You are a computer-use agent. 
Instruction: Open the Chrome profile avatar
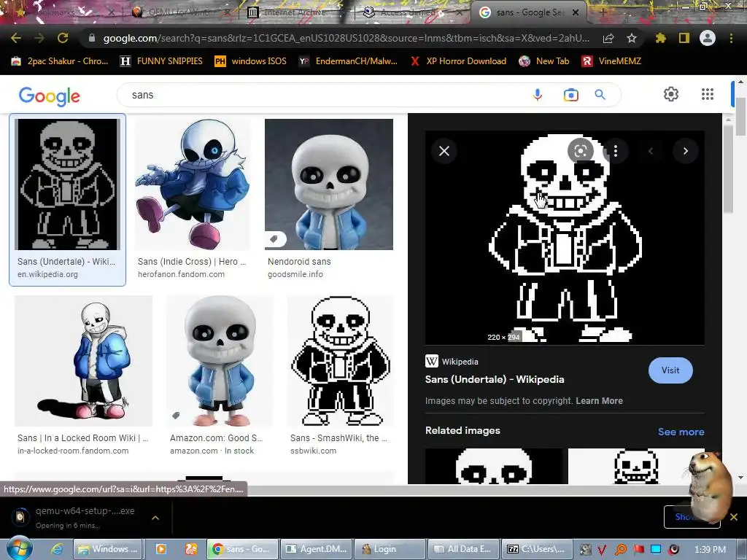pyautogui.click(x=708, y=38)
